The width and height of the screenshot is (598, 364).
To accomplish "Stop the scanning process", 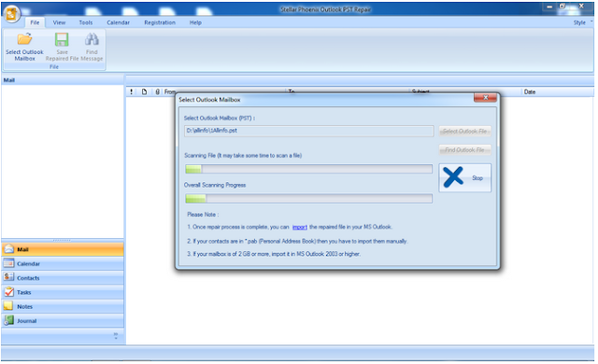I will pyautogui.click(x=465, y=178).
